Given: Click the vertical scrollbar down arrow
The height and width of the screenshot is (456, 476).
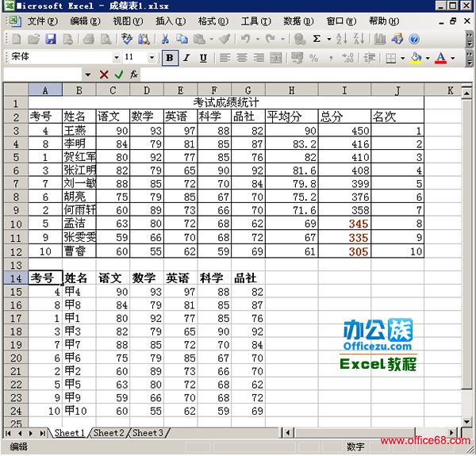Looking at the screenshot, I should pyautogui.click(x=467, y=421).
